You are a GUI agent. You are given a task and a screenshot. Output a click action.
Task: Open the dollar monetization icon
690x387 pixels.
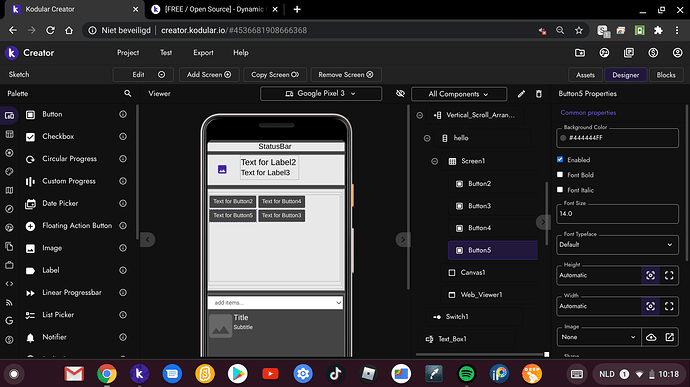(653, 53)
